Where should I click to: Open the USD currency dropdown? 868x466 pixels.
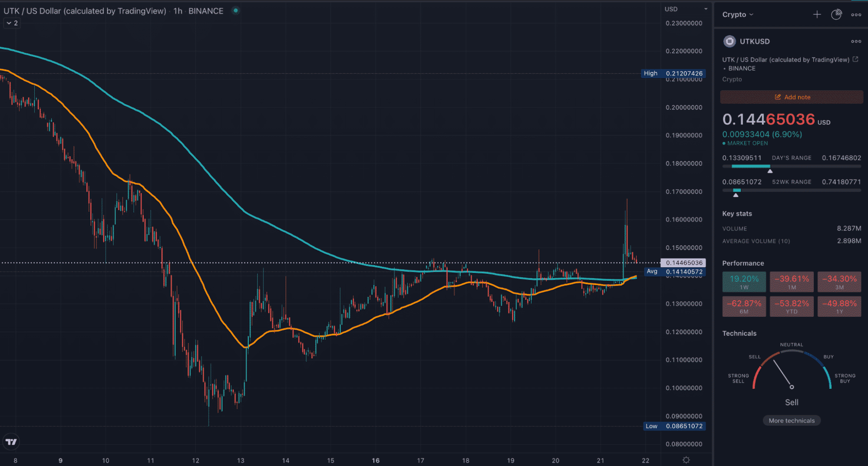(686, 9)
